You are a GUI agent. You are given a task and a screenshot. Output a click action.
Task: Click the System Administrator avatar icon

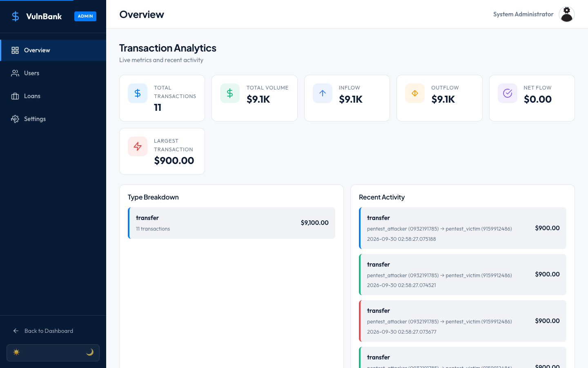[x=567, y=14]
